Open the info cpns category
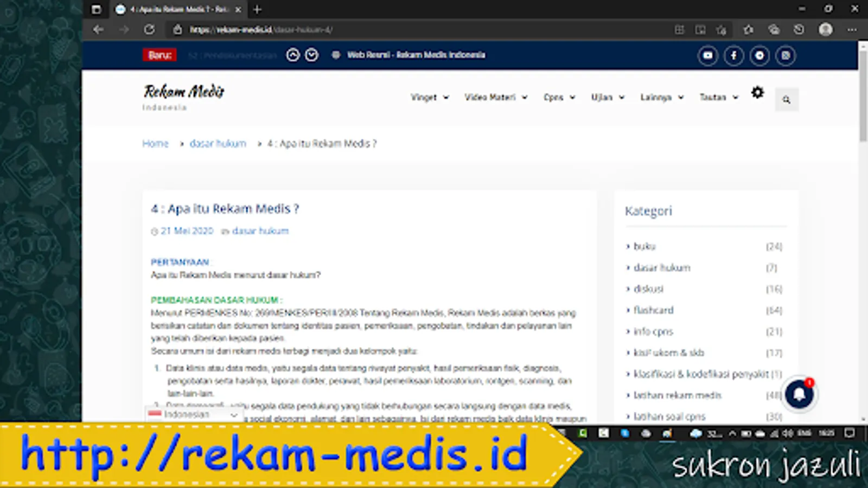This screenshot has height=488, width=868. click(653, 331)
